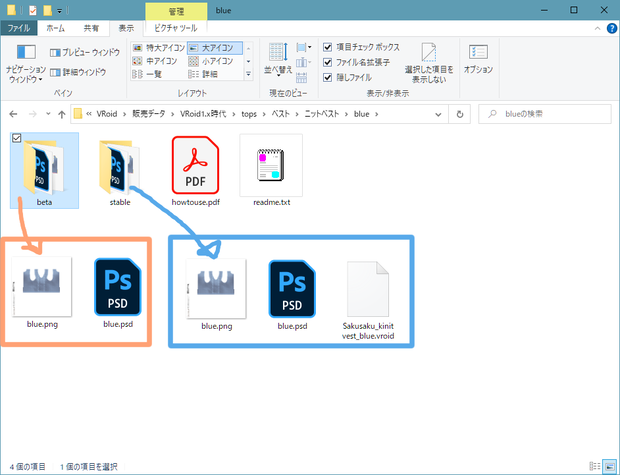620x475 pixels.
Task: Toggle hidden files (隠しファイル) checkbox
Action: coord(348,77)
